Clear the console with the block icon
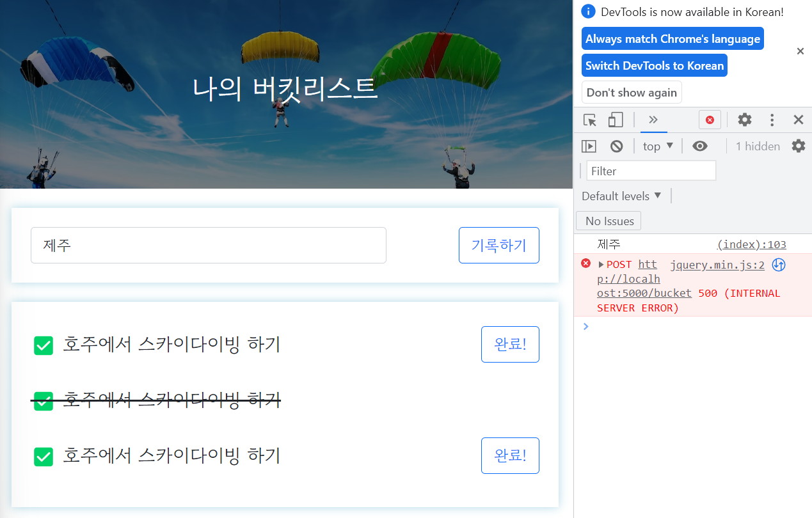 616,146
